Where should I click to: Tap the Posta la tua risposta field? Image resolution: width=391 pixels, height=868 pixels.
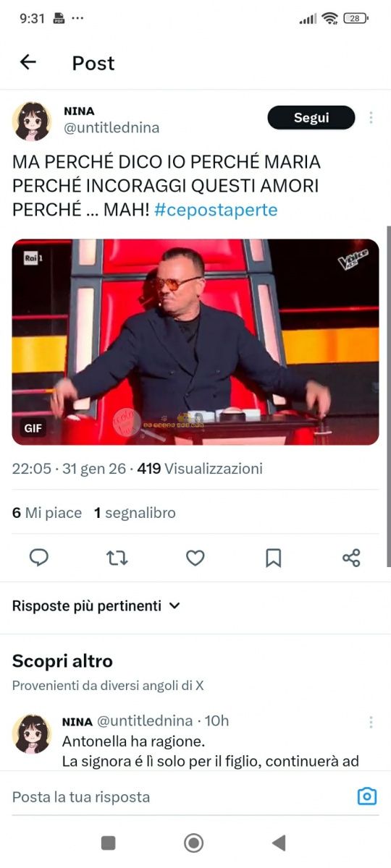click(181, 796)
